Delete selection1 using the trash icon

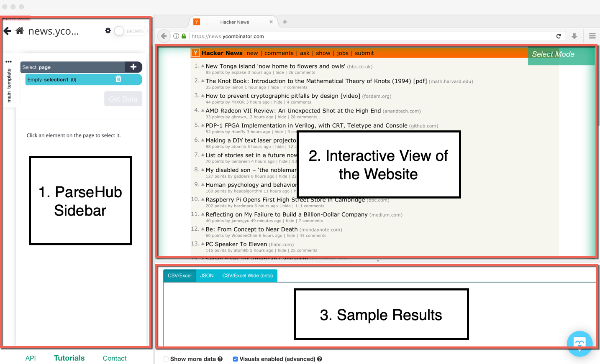tap(118, 79)
